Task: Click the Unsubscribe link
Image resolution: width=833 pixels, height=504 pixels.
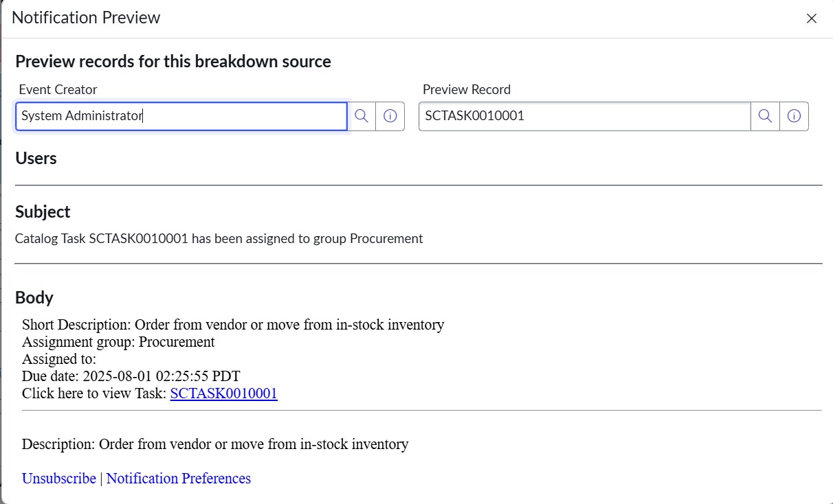Action: [59, 479]
